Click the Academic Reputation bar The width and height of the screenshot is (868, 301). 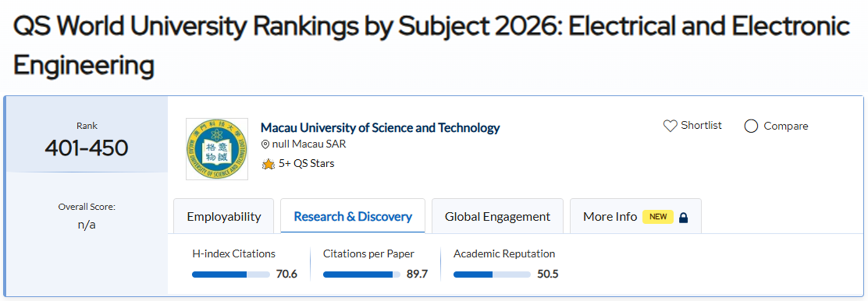pos(492,275)
